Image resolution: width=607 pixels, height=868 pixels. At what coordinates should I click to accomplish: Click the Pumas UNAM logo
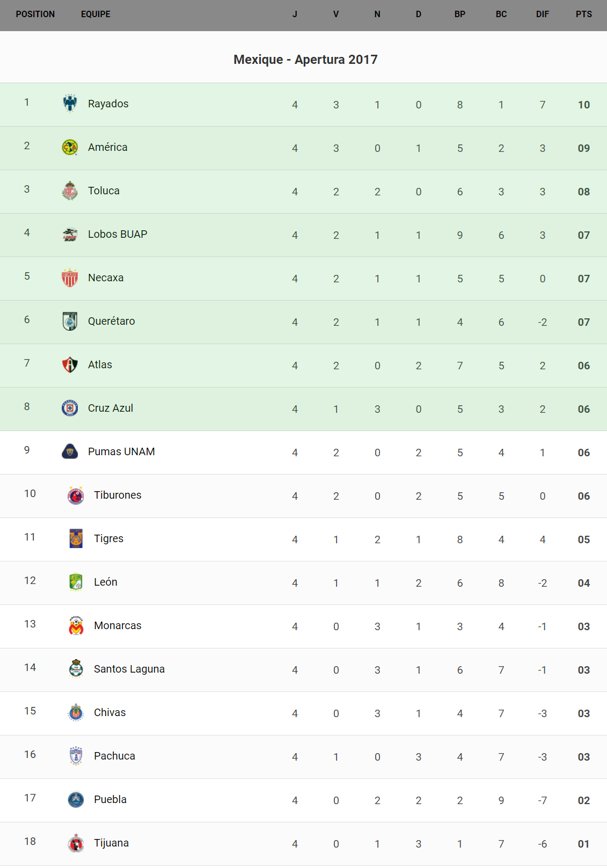pos(70,451)
